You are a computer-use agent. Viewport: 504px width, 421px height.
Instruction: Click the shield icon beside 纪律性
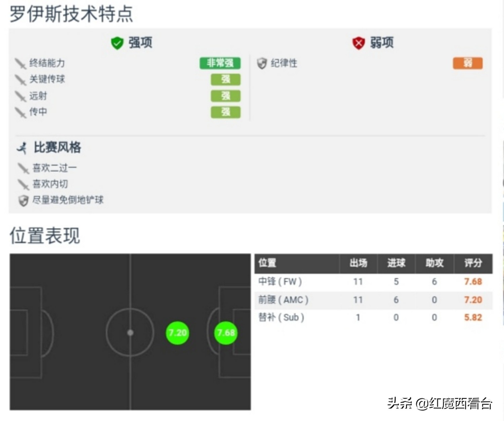point(262,63)
